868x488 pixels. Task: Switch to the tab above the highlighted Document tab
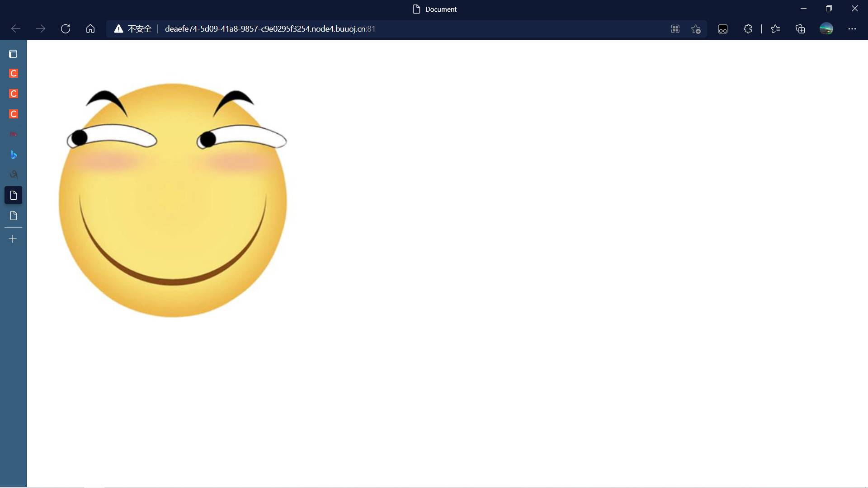(13, 175)
